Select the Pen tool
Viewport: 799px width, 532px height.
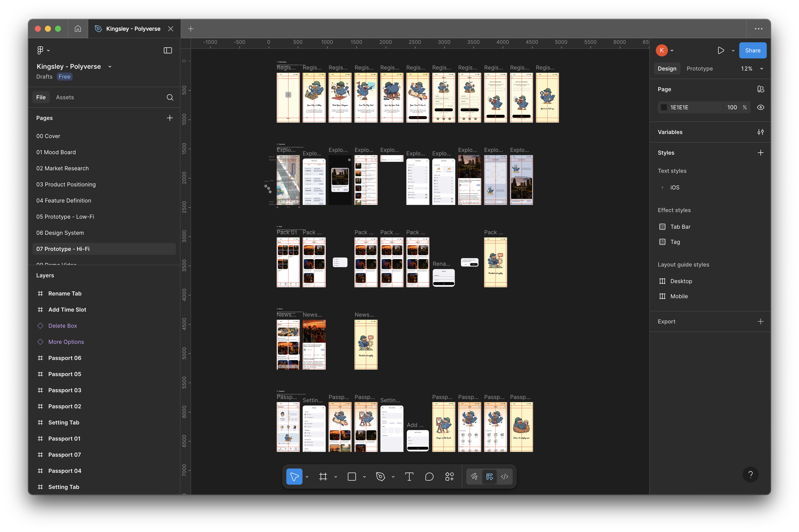pyautogui.click(x=381, y=477)
